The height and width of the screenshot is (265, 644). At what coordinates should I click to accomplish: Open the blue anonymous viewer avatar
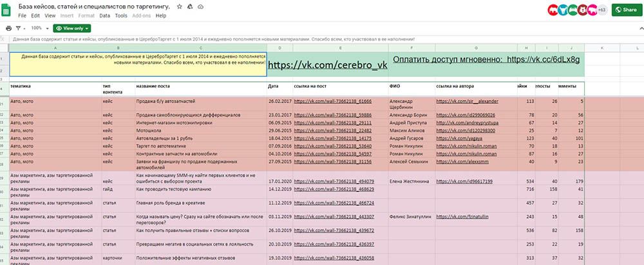tap(563, 10)
